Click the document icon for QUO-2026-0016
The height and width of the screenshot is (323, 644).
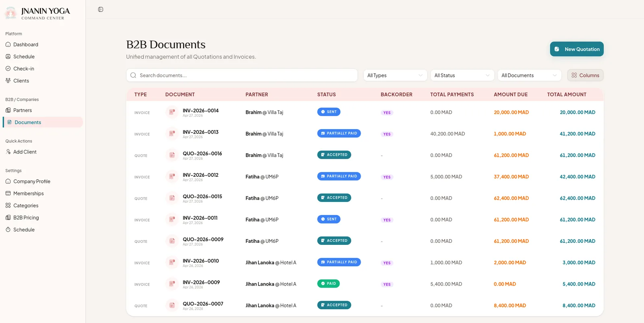click(172, 155)
